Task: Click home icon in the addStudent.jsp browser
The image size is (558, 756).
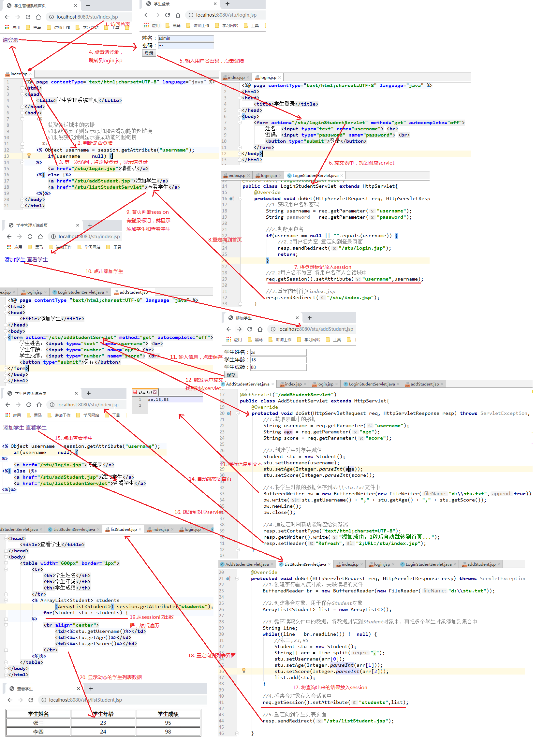Action: point(260,329)
